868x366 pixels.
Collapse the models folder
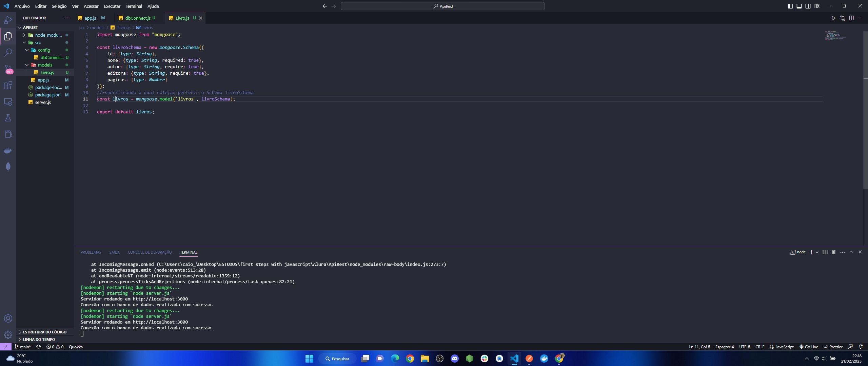[27, 65]
